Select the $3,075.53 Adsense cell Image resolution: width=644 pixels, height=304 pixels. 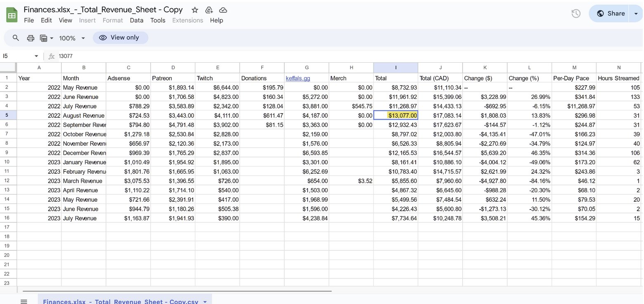128,181
